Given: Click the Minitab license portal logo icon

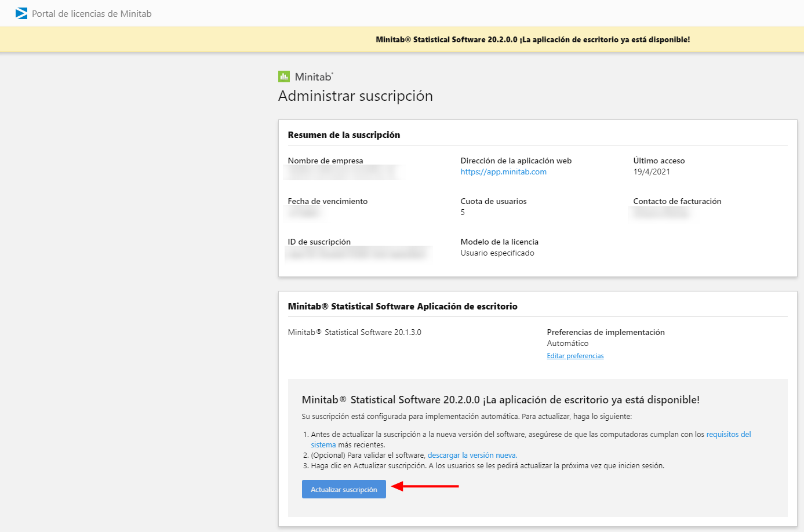Looking at the screenshot, I should tap(21, 13).
